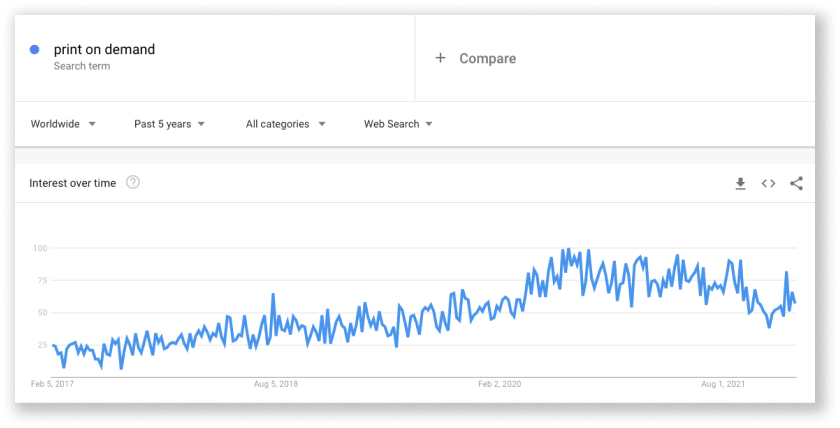The width and height of the screenshot is (840, 428).
Task: Open help tooltip for Interest over time
Action: (x=133, y=183)
